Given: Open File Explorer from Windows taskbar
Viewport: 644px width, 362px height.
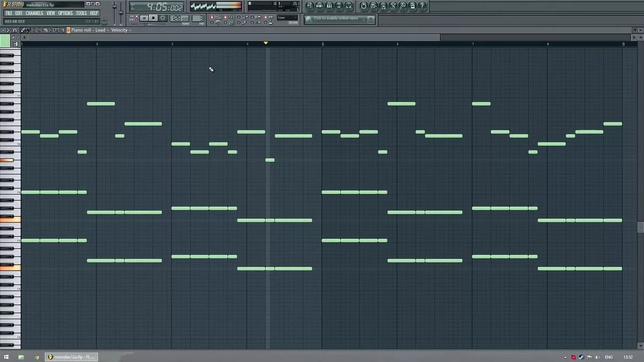Looking at the screenshot, I should pyautogui.click(x=21, y=357).
